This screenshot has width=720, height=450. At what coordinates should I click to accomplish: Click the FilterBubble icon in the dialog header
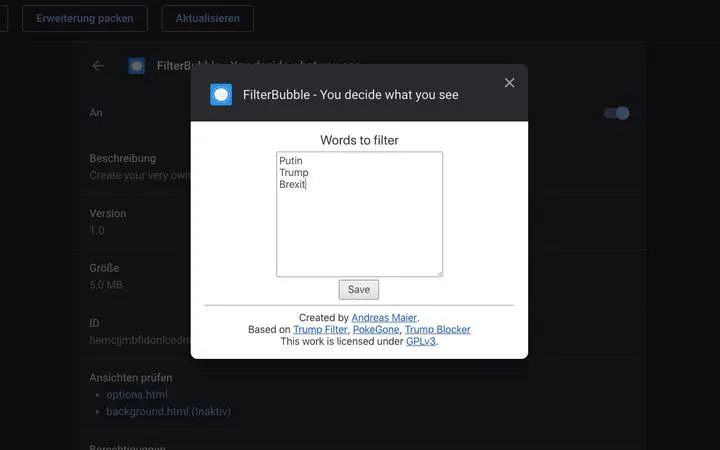coord(221,95)
